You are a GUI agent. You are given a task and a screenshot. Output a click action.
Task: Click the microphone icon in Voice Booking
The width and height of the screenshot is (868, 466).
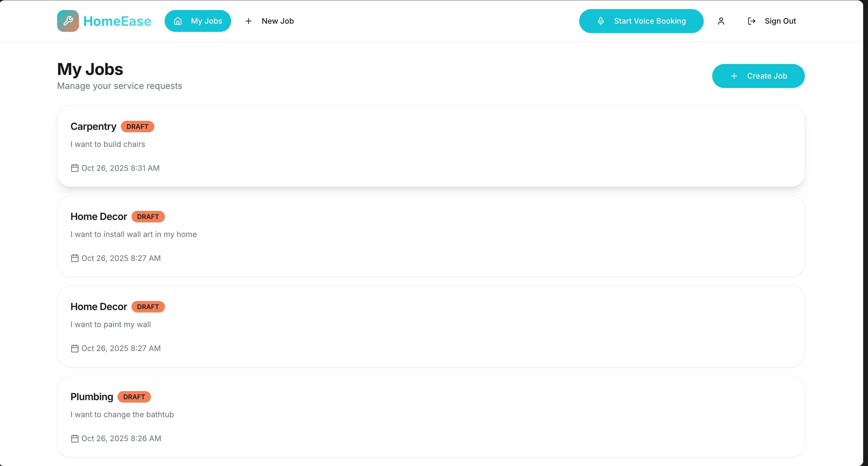tap(600, 21)
